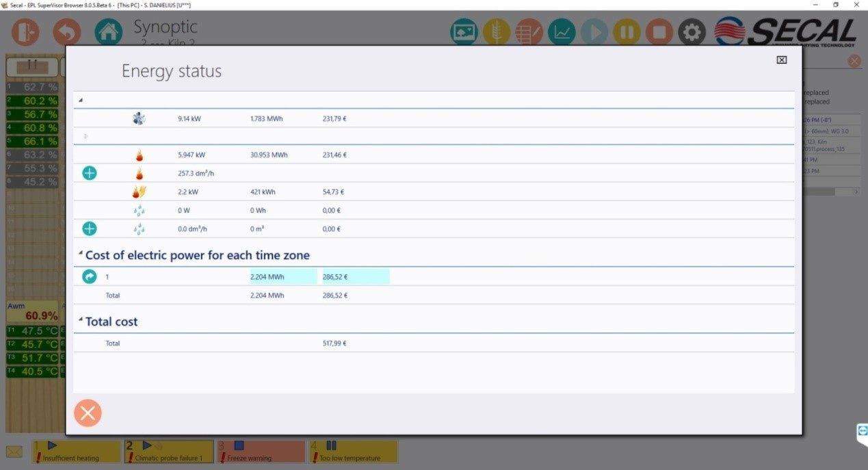Click the 54,73 € cost value
This screenshot has height=470, width=868.
coord(333,192)
